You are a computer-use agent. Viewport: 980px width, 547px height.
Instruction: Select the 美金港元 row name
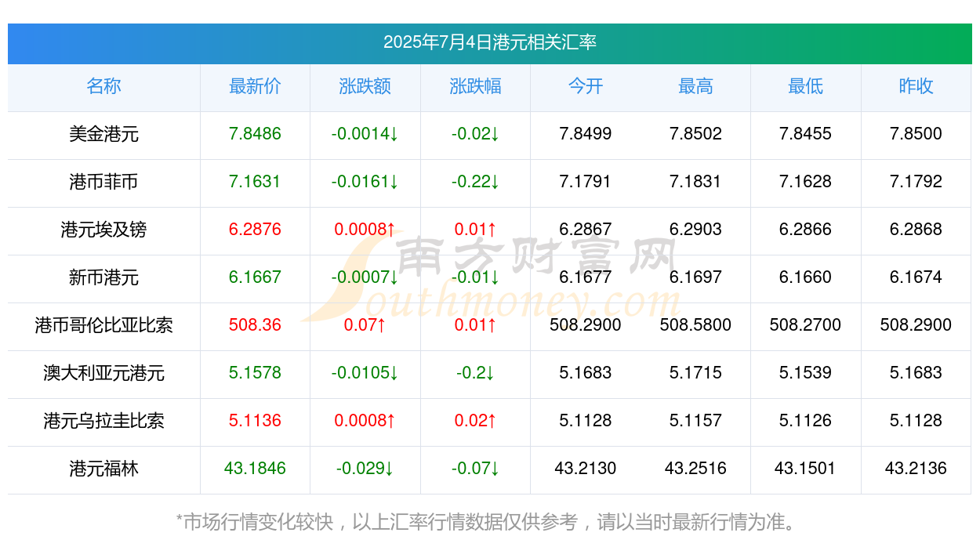tap(103, 134)
